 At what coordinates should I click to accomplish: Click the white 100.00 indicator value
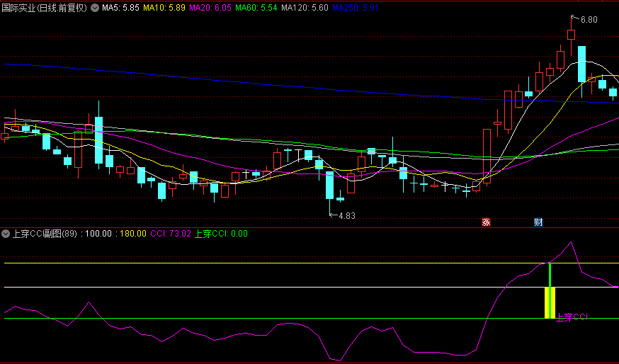(x=98, y=234)
